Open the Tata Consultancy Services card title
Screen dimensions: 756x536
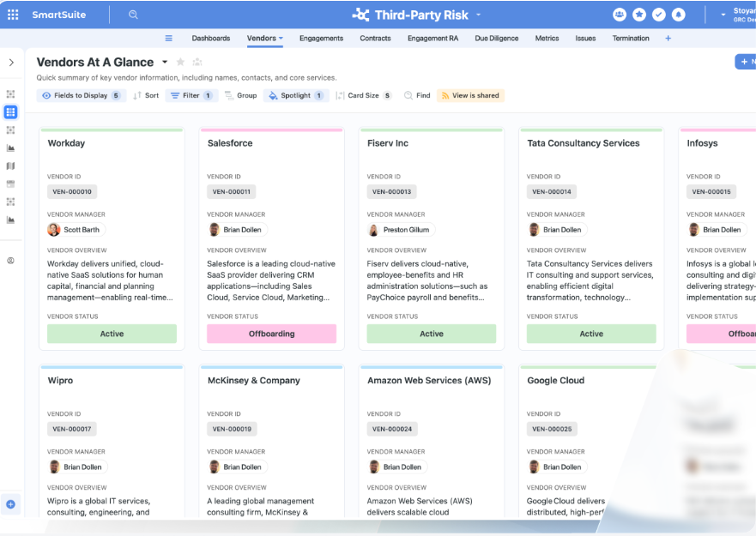point(584,143)
